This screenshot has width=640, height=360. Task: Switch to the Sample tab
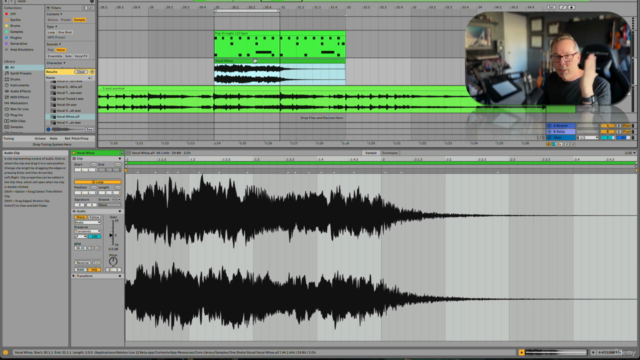[x=371, y=153]
